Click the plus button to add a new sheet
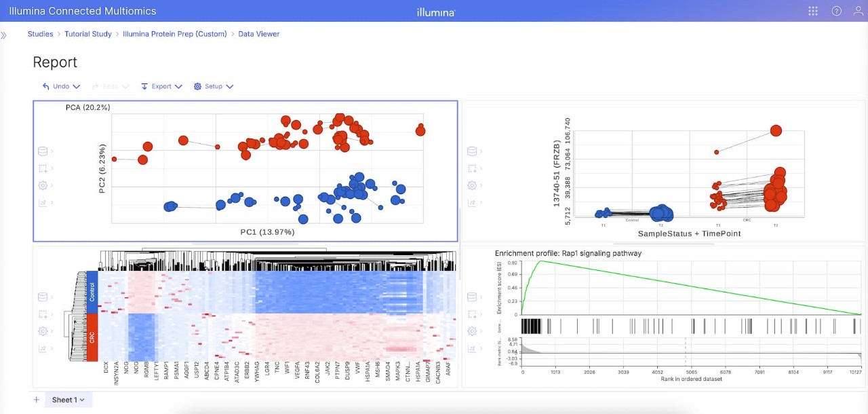Viewport: 868px width, 414px height. pos(36,400)
